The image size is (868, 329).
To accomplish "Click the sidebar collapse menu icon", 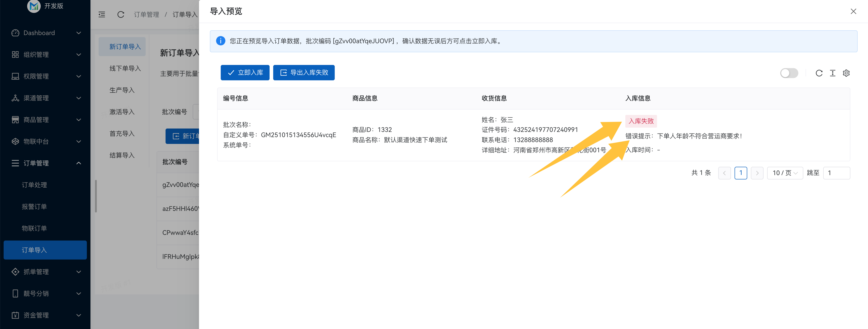I will (x=102, y=14).
